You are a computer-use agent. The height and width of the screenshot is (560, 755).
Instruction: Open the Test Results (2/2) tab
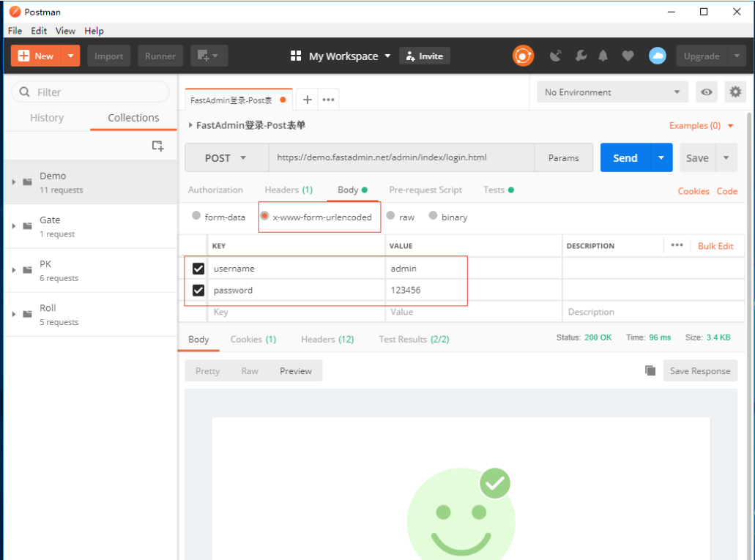414,339
